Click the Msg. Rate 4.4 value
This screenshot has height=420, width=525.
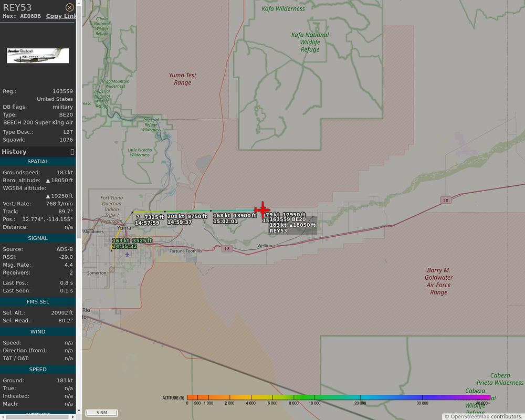(x=69, y=265)
